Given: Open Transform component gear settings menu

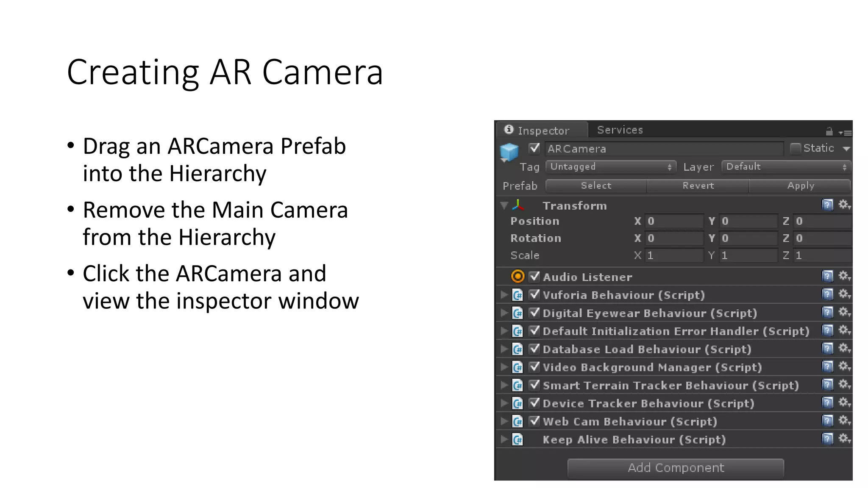Looking at the screenshot, I should [x=844, y=205].
